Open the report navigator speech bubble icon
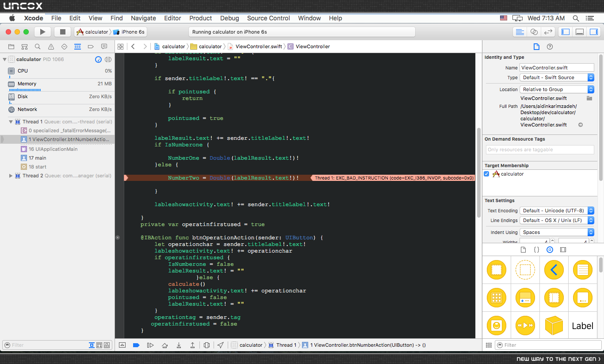 tap(104, 46)
